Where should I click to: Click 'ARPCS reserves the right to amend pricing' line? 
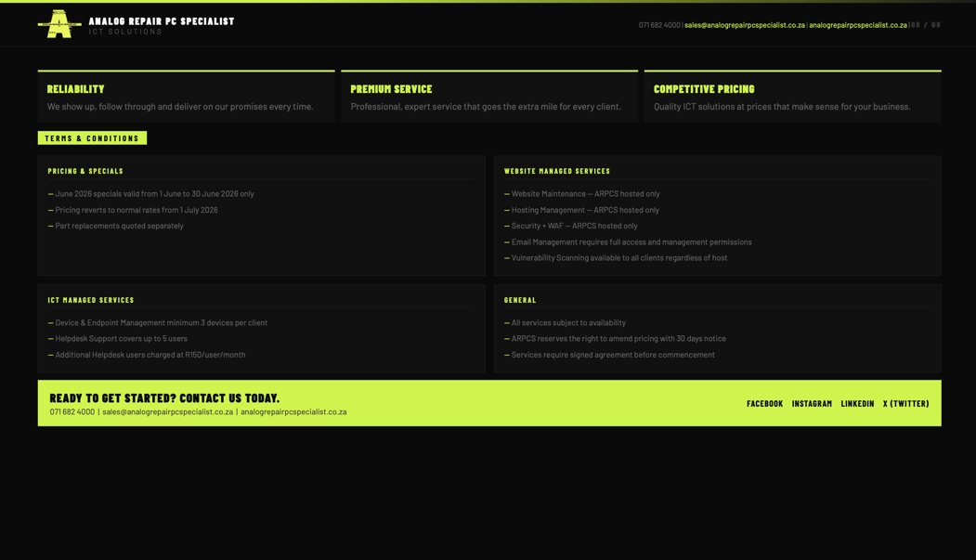coord(615,339)
